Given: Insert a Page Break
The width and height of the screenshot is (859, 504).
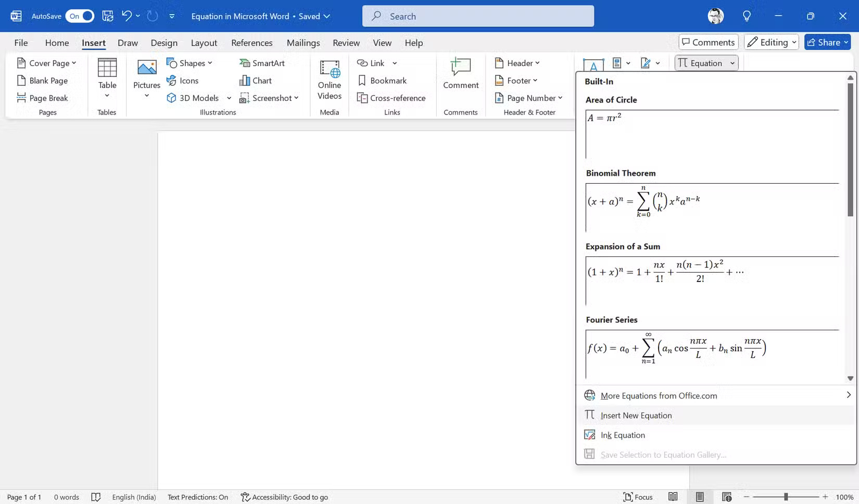Looking at the screenshot, I should (43, 98).
